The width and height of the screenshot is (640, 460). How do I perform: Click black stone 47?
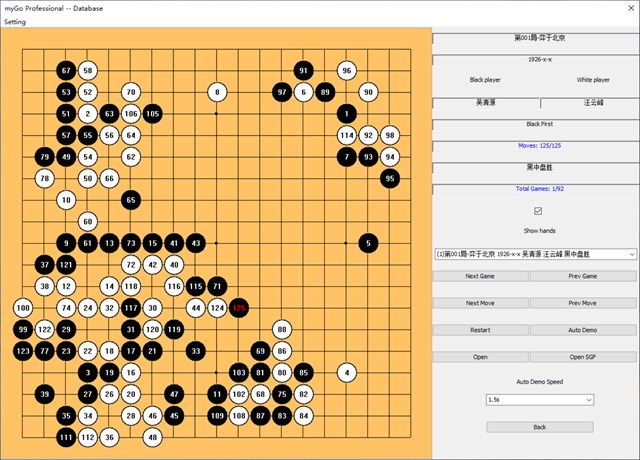click(174, 394)
